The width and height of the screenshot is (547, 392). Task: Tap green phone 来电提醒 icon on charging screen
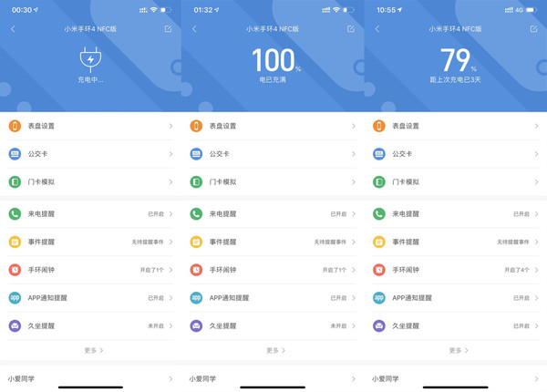point(15,214)
